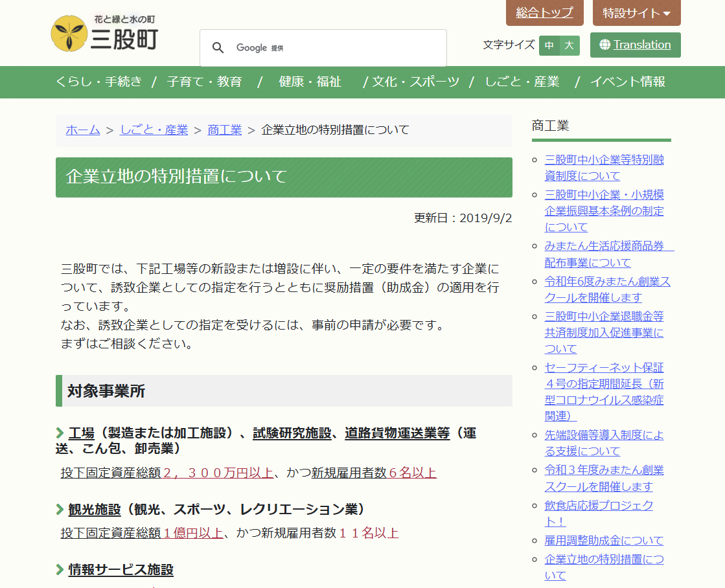Open 雇用調整助成金について link
This screenshot has width=725, height=588.
(x=604, y=540)
